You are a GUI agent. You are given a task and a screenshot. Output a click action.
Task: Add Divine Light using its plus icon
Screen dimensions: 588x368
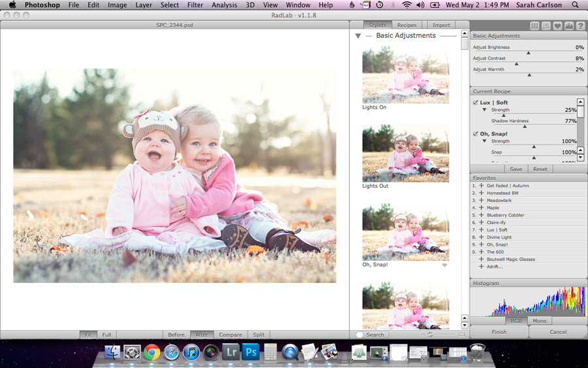tap(481, 237)
